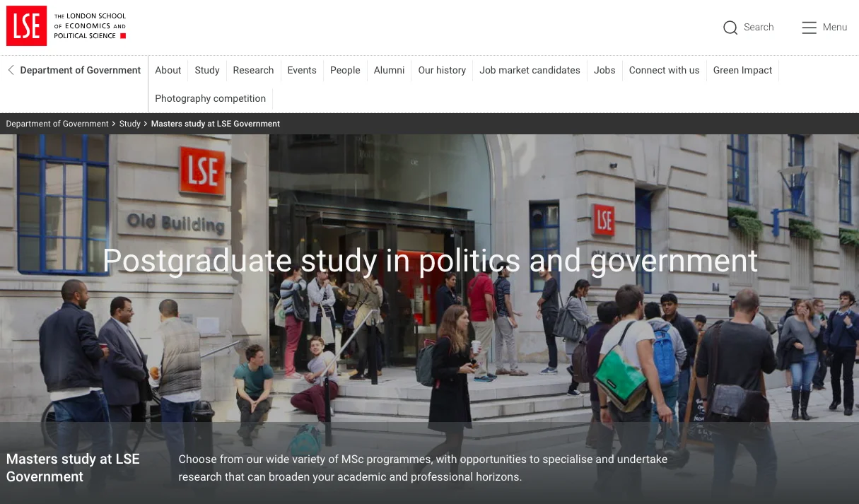The image size is (859, 504).
Task: Open the hamburger Menu icon
Action: (809, 28)
